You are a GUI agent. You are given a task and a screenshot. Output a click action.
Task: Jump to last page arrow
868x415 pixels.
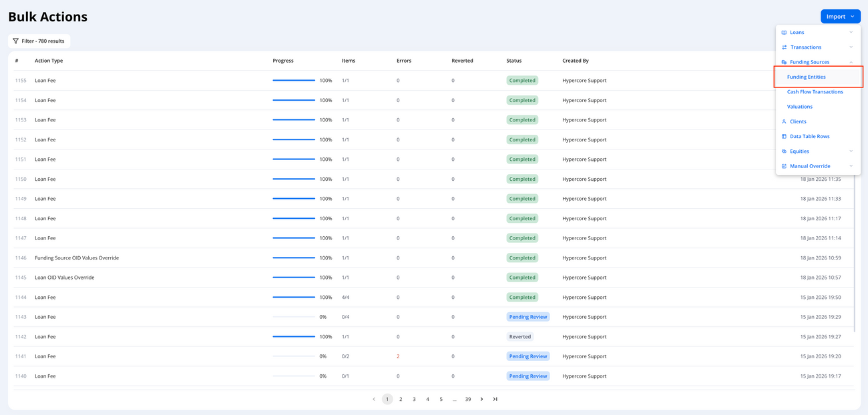click(495, 399)
